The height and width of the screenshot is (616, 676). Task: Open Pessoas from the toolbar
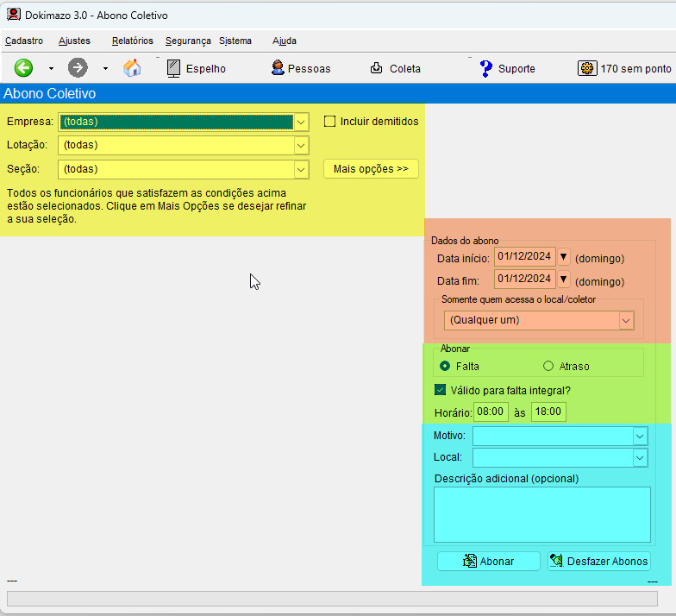tap(300, 68)
